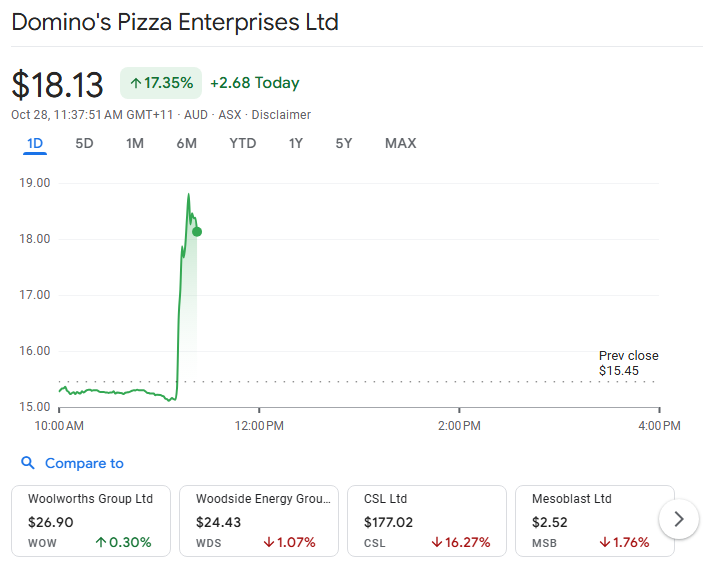Switch to the 1M chart view
The width and height of the screenshot is (703, 568).
click(x=135, y=143)
